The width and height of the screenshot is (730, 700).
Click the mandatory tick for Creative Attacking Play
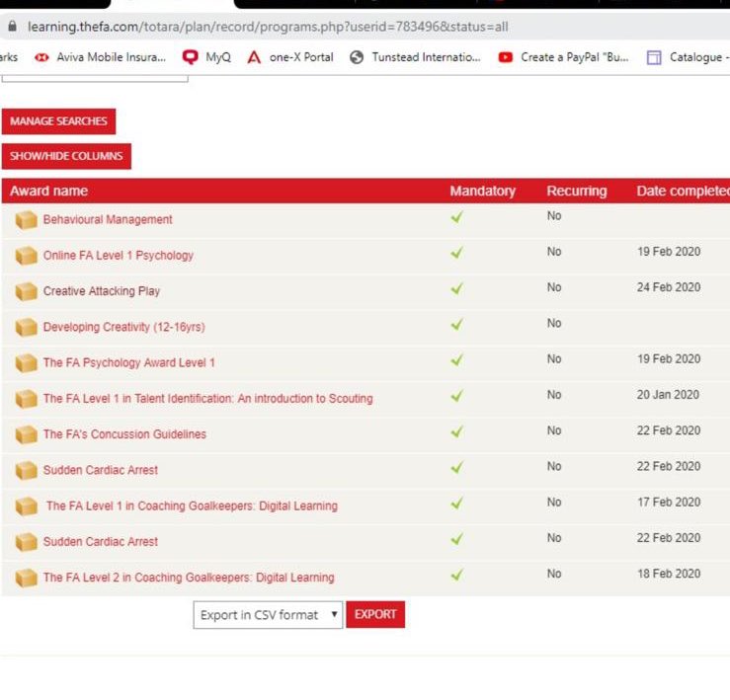pyautogui.click(x=457, y=288)
